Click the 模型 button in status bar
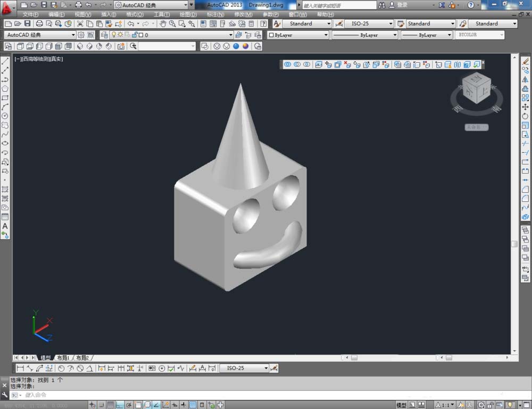 401,405
